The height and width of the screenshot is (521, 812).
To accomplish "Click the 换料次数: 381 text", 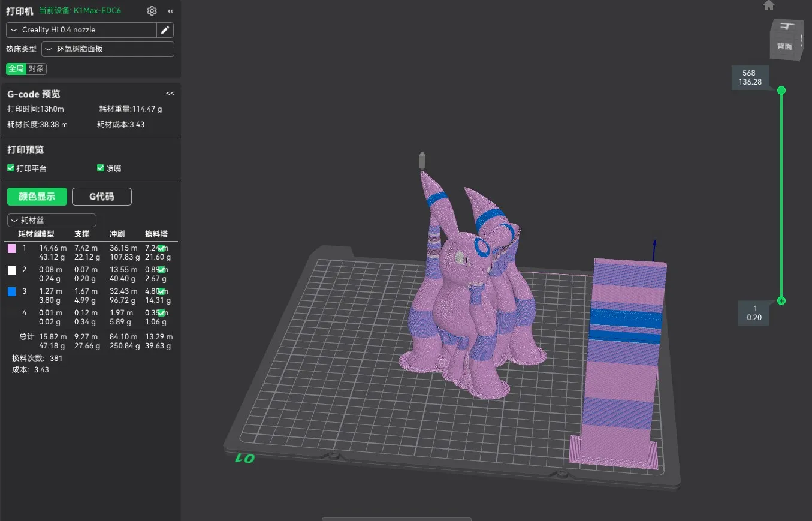I will point(37,359).
